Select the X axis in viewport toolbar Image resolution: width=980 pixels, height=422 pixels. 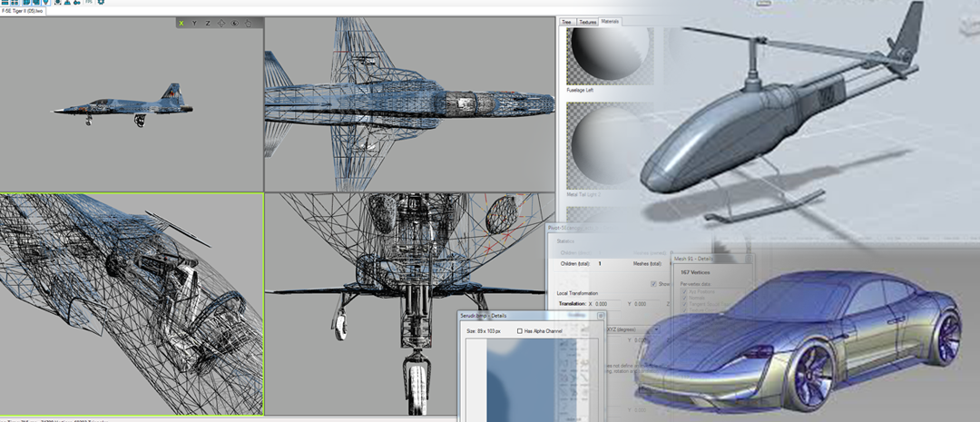[181, 23]
